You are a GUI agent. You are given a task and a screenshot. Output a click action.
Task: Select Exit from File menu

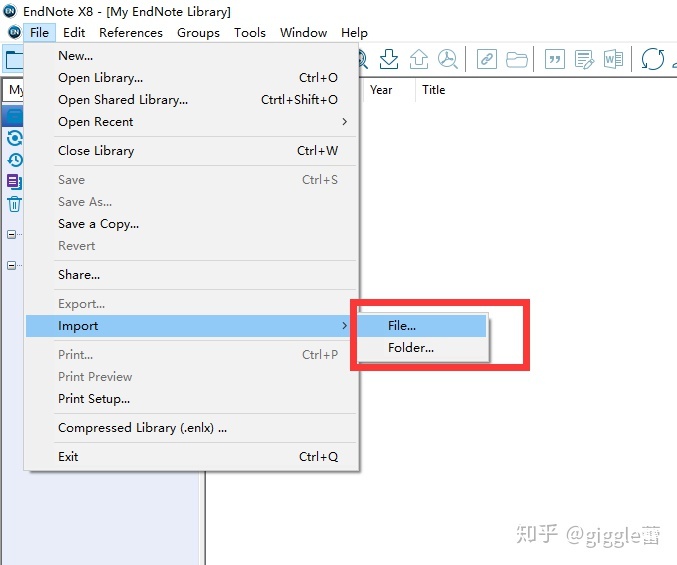(x=192, y=457)
